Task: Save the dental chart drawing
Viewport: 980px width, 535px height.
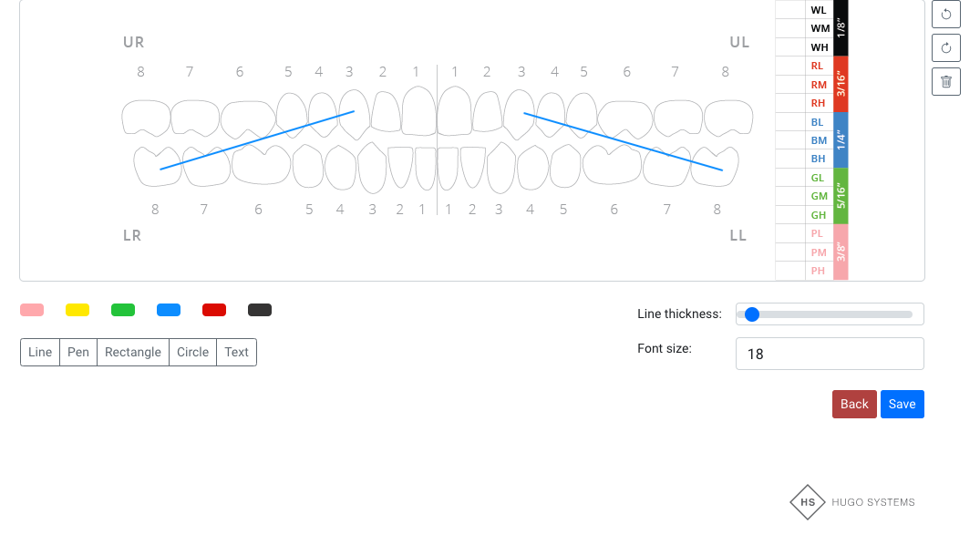Action: [x=902, y=404]
